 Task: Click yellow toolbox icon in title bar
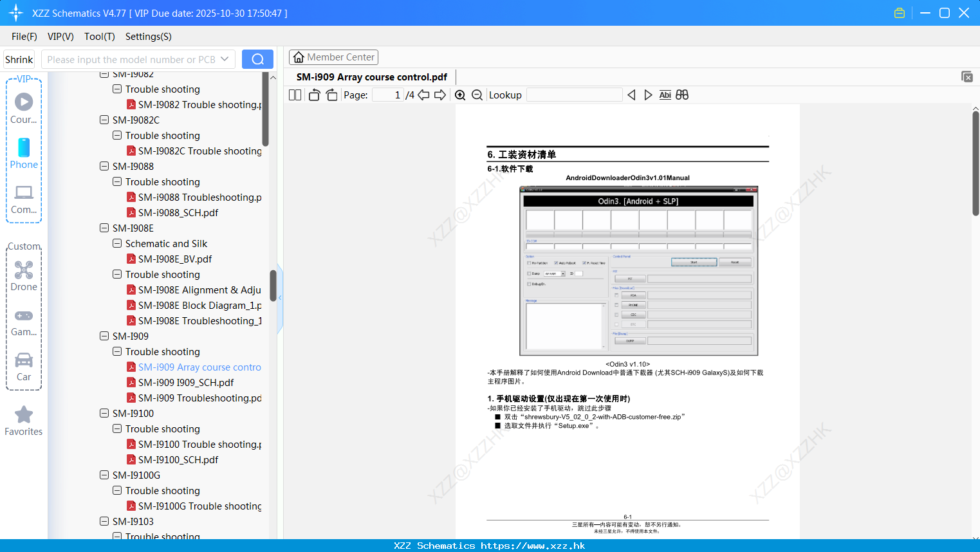(900, 13)
